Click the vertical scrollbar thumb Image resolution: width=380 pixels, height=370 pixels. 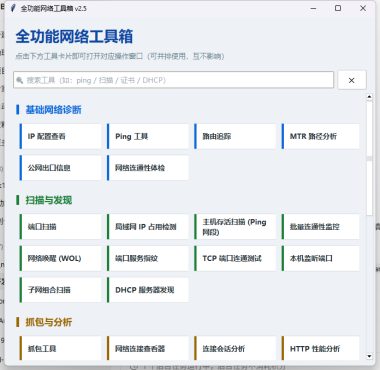(x=369, y=158)
